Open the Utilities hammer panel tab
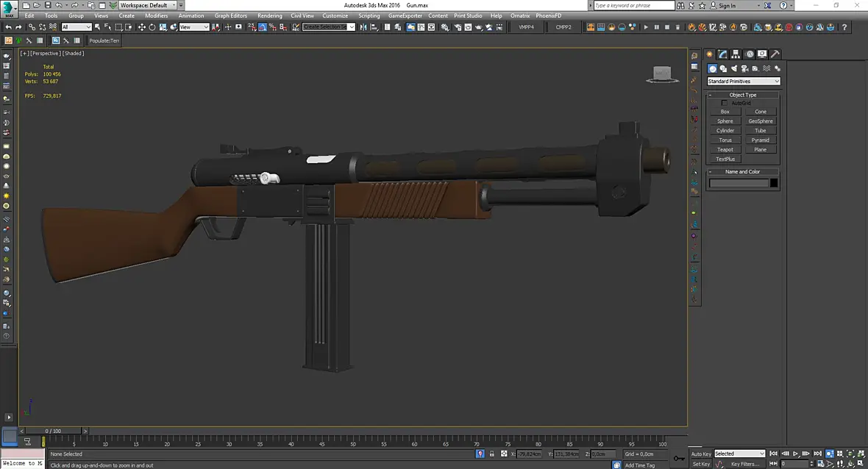 click(775, 54)
